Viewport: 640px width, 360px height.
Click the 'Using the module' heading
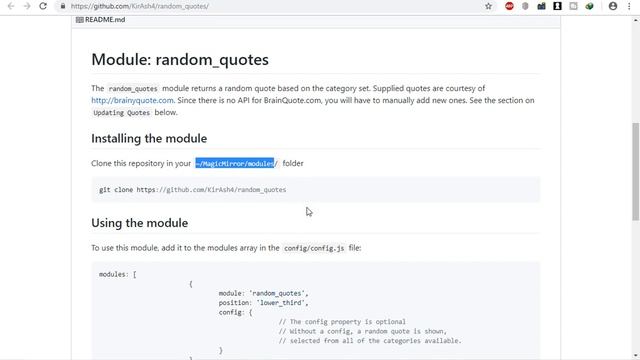point(140,223)
